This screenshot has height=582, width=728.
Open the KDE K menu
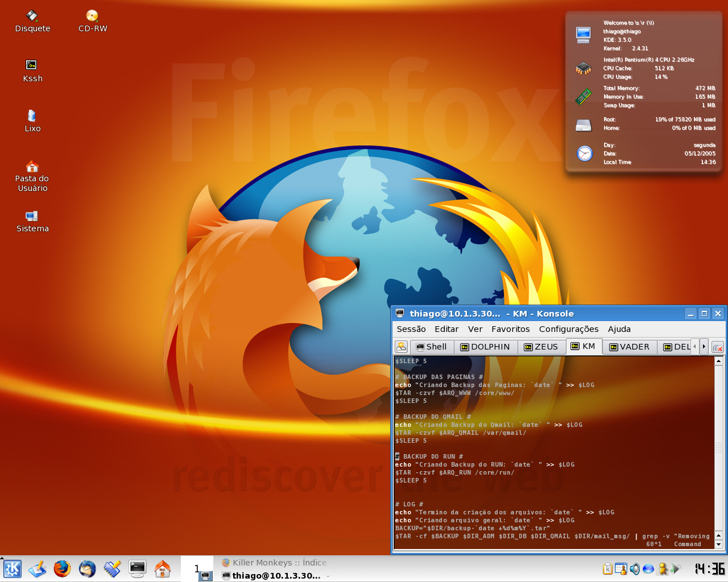click(13, 569)
